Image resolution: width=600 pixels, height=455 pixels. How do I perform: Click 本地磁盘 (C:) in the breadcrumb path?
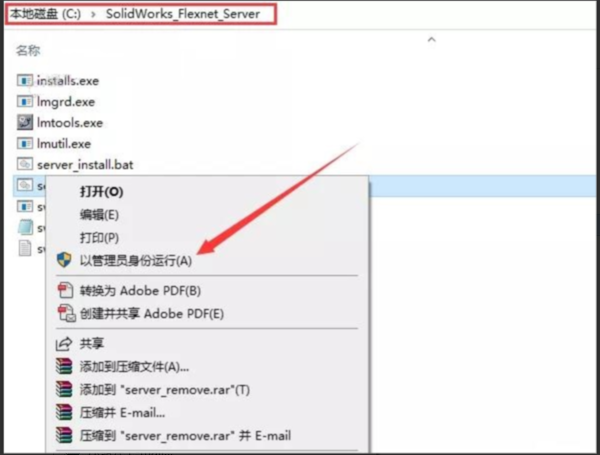44,14
